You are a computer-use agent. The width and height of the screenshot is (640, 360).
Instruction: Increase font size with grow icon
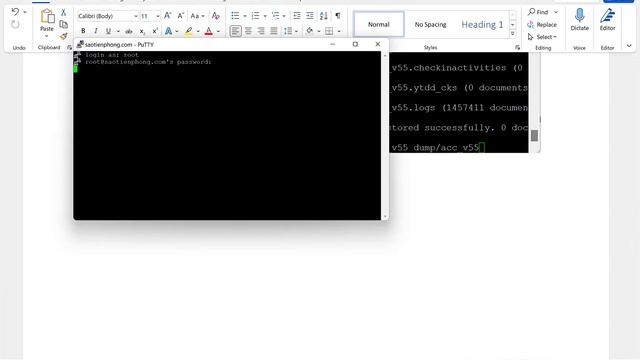pyautogui.click(x=167, y=16)
